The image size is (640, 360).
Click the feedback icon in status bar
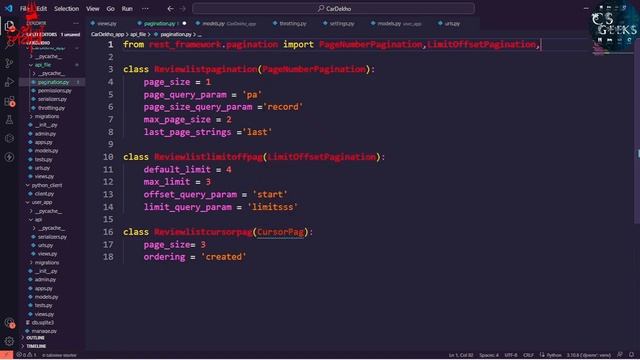(620, 355)
